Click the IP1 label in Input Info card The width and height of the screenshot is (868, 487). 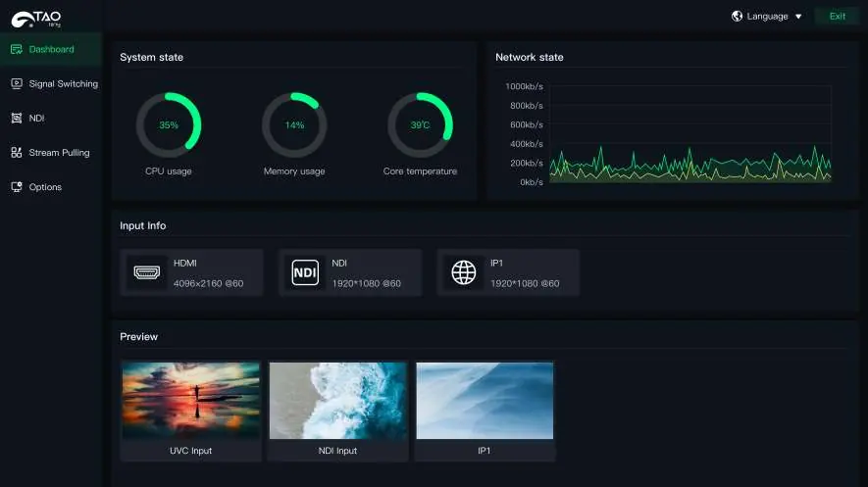pyautogui.click(x=496, y=264)
